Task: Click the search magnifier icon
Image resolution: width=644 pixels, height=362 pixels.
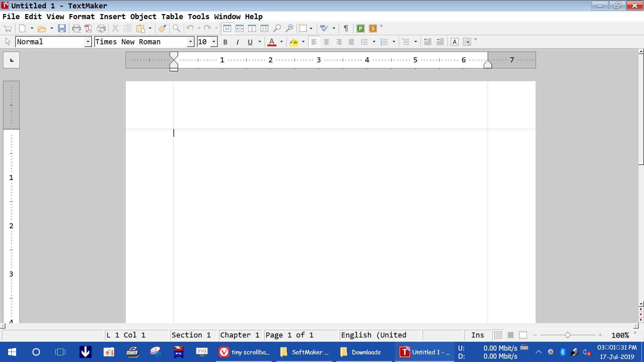Action: (x=176, y=28)
